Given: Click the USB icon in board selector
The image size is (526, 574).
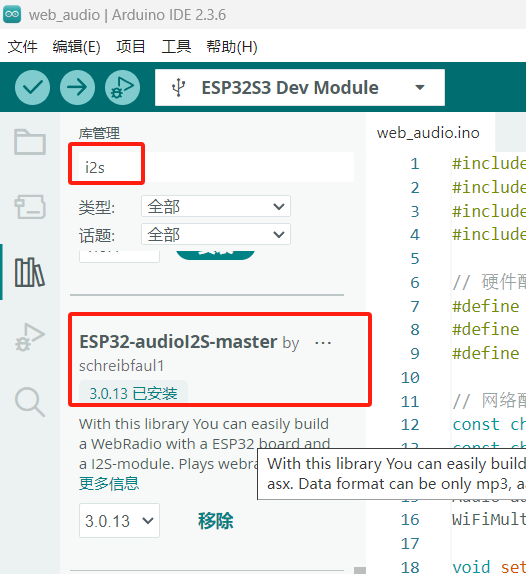Looking at the screenshot, I should 178,88.
